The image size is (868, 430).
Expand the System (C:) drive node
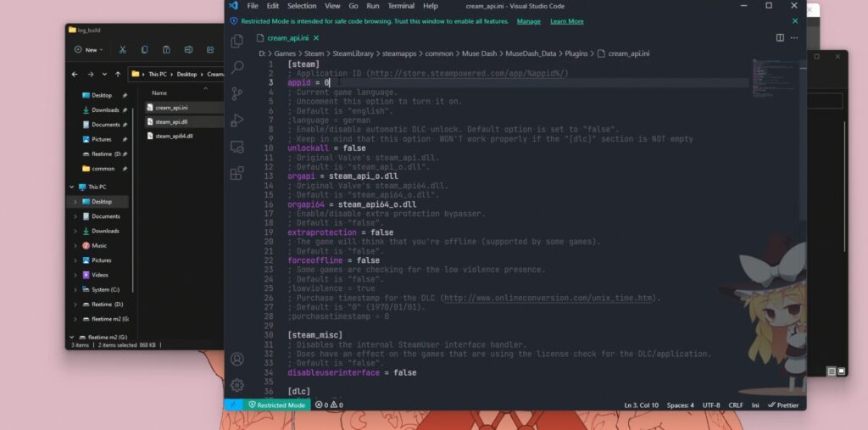75,289
